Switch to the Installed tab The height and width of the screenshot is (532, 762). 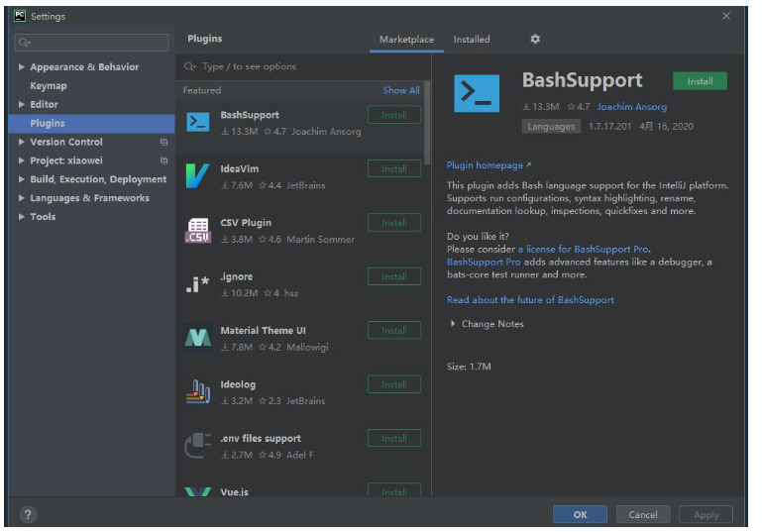pos(472,40)
